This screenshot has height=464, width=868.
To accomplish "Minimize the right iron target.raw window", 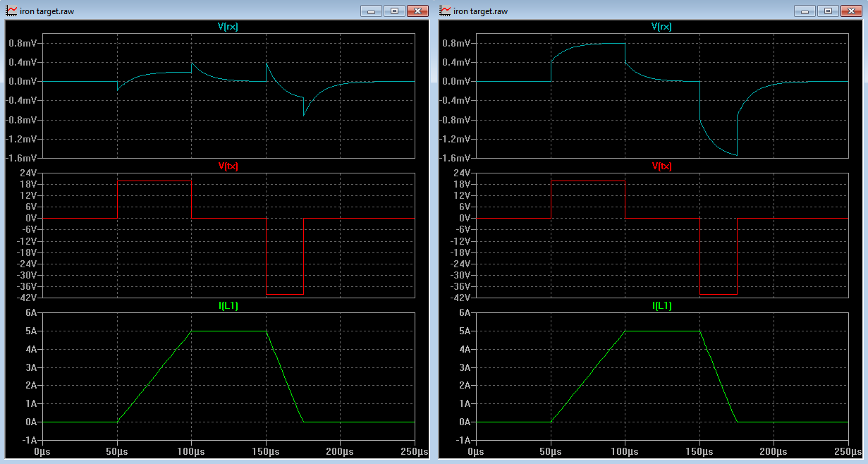I will [805, 11].
